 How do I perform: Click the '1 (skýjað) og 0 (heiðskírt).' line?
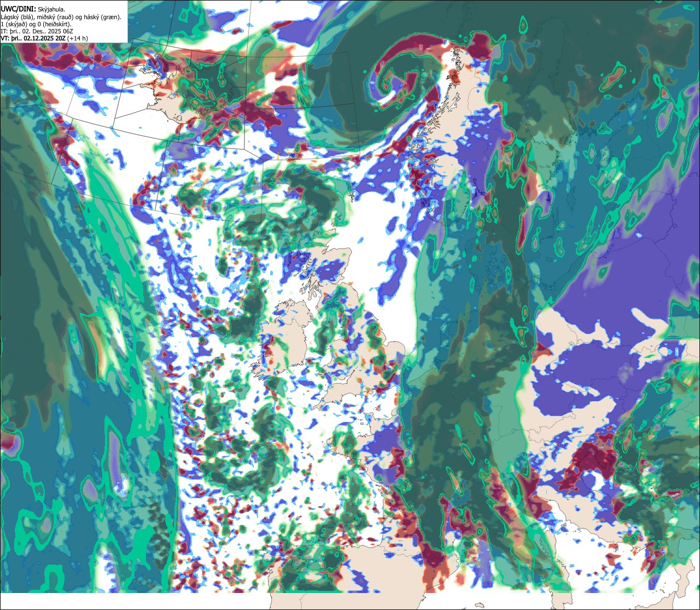tap(36, 24)
